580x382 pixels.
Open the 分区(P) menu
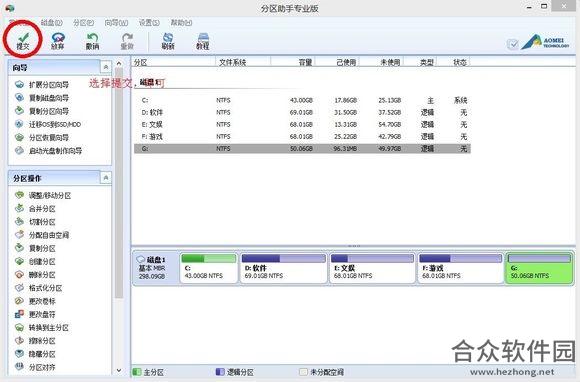[83, 23]
